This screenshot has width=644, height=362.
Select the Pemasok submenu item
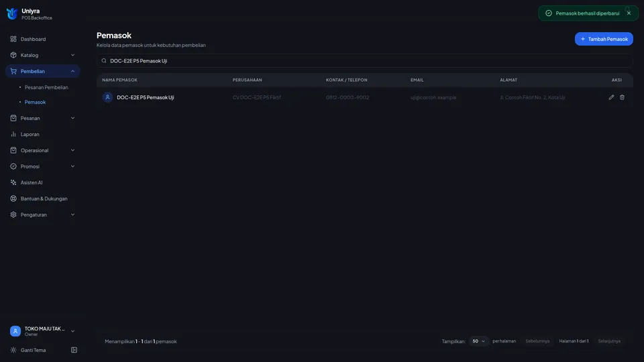36,102
